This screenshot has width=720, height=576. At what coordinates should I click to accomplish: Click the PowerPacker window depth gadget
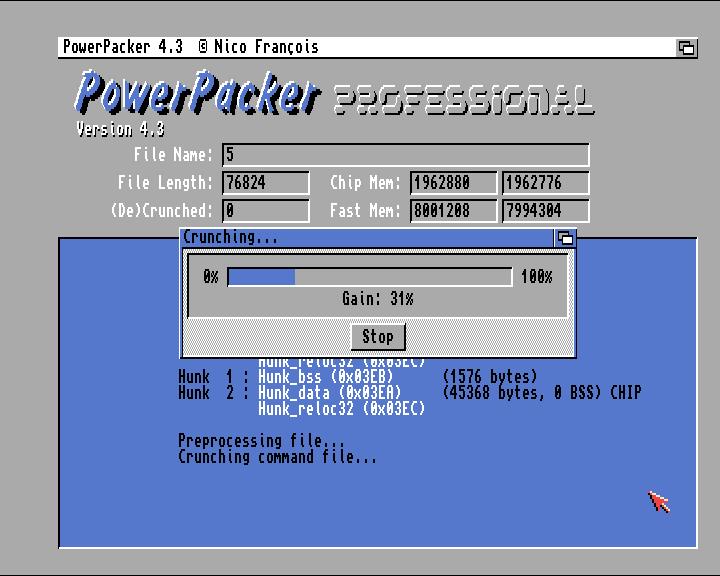pos(686,47)
